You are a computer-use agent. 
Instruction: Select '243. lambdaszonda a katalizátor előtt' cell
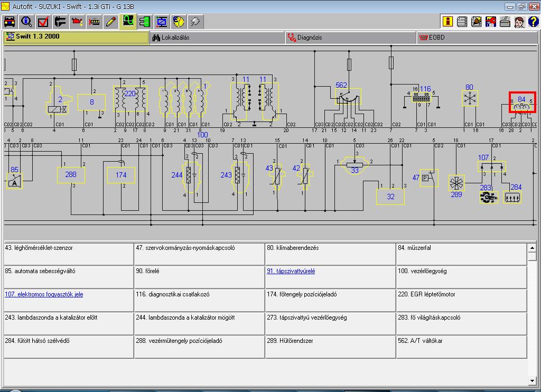69,324
